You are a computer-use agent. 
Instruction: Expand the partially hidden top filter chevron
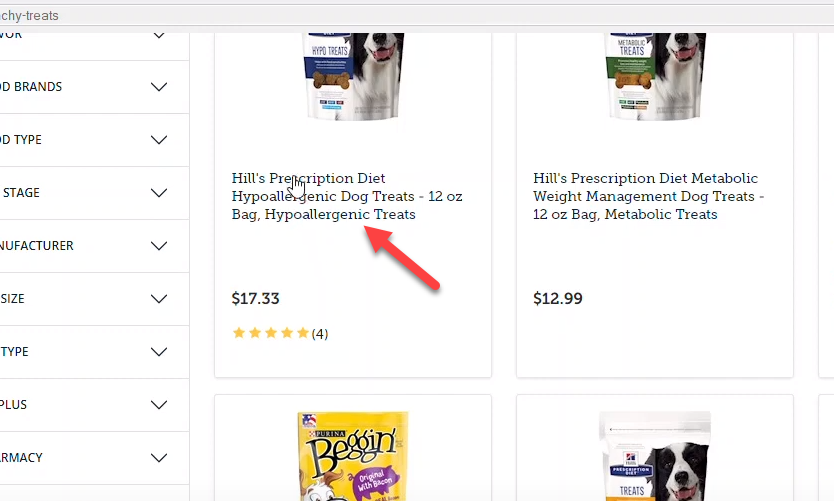159,36
